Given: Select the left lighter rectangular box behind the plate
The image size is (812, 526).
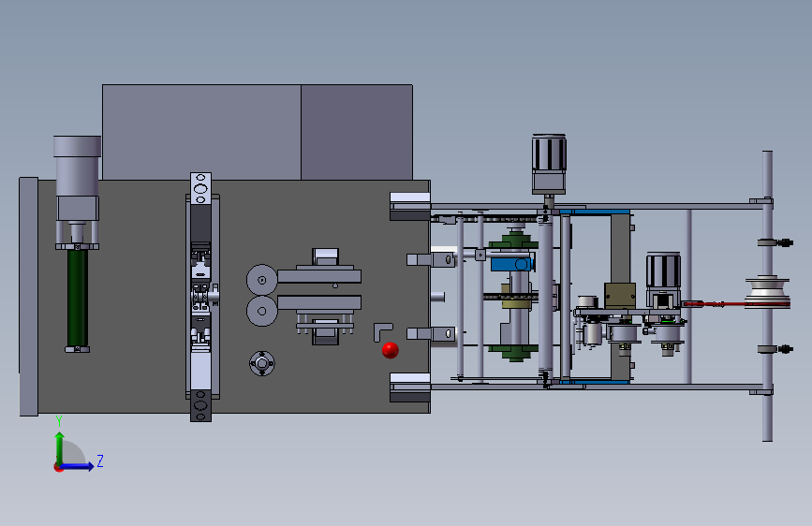Looking at the screenshot, I should click(201, 132).
